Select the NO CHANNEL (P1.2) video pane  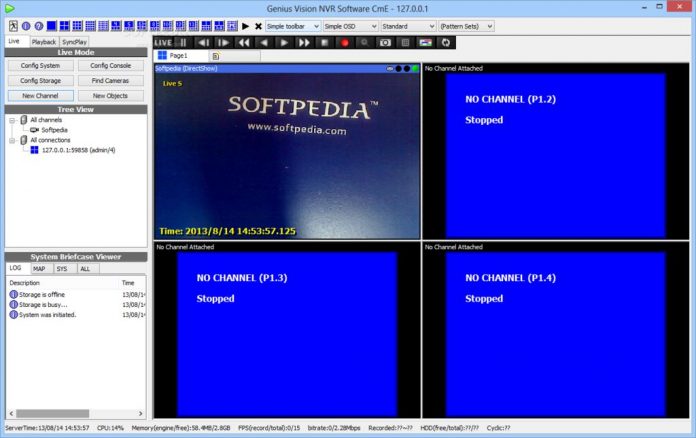555,151
